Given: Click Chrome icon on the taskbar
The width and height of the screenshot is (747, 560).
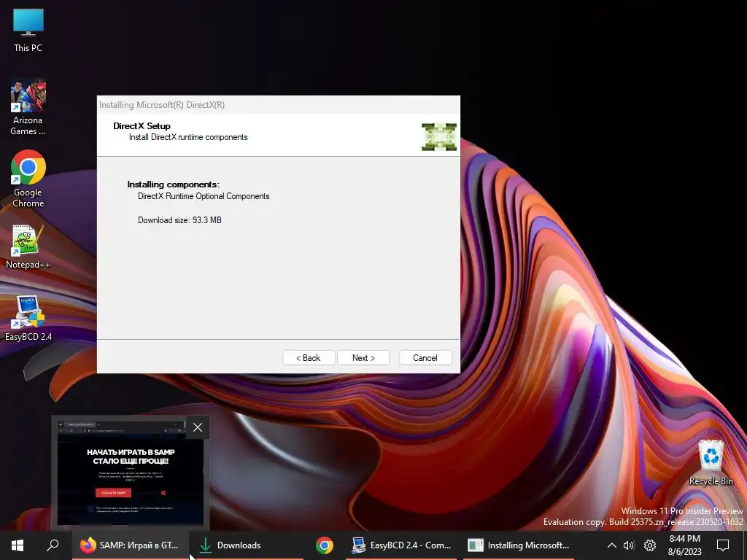Looking at the screenshot, I should [x=325, y=545].
